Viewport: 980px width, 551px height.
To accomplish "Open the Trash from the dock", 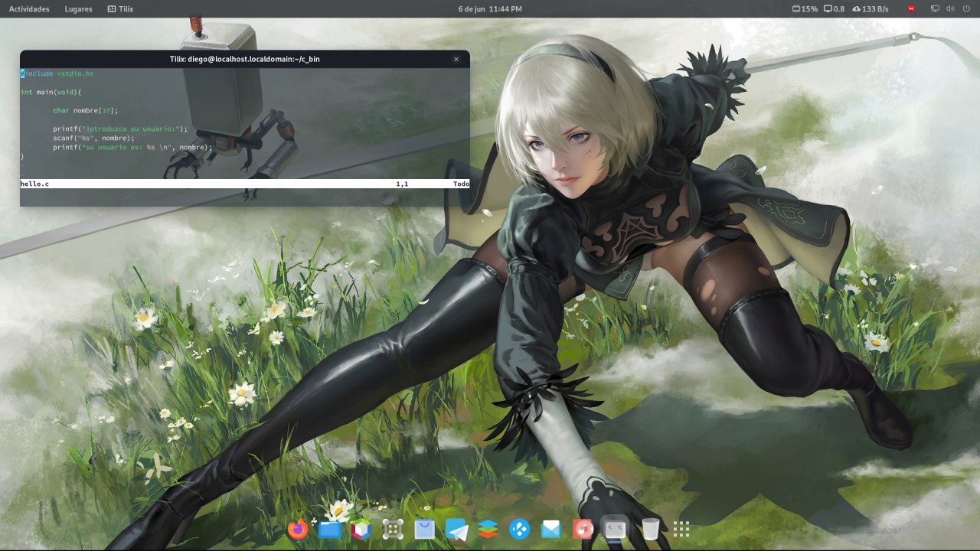I will pyautogui.click(x=650, y=529).
